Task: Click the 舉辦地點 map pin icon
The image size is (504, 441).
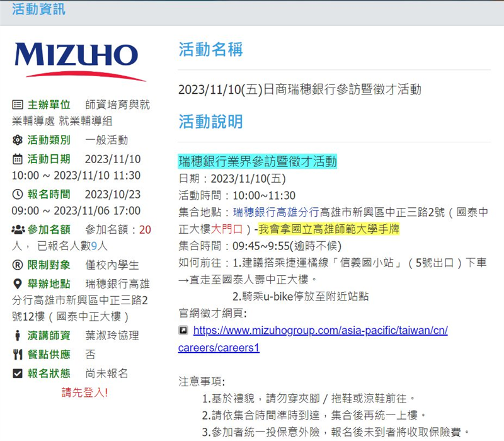Action: 18,284
